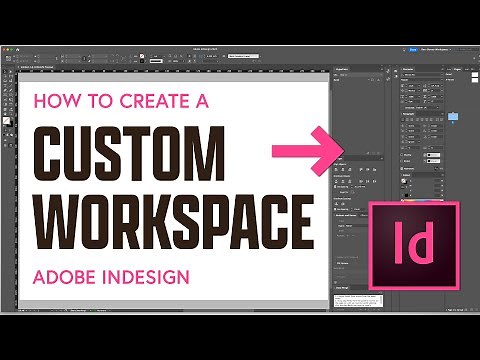
Task: Click Align top edges in Align panel
Action: pyautogui.click(x=361, y=170)
